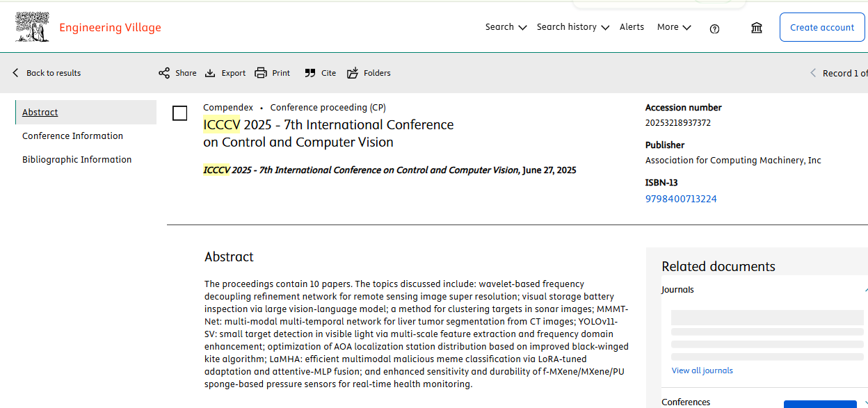Click Conference proceeding (CP) label
Image resolution: width=868 pixels, height=408 pixels.
(328, 107)
